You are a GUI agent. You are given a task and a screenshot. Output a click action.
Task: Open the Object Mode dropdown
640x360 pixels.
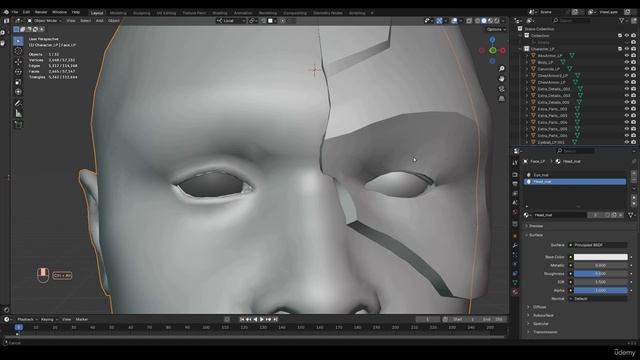coord(44,20)
